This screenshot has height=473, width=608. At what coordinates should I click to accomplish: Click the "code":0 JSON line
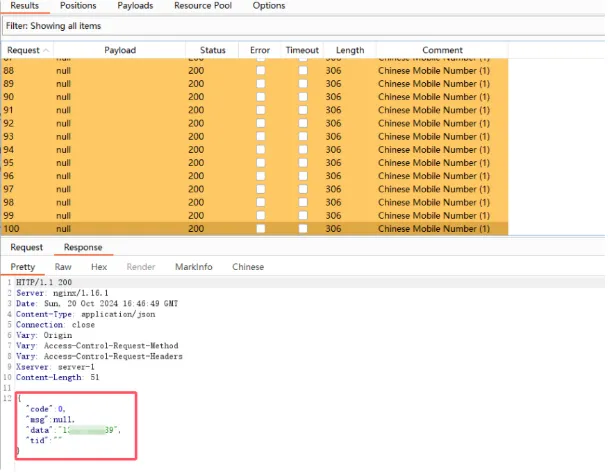click(46, 409)
